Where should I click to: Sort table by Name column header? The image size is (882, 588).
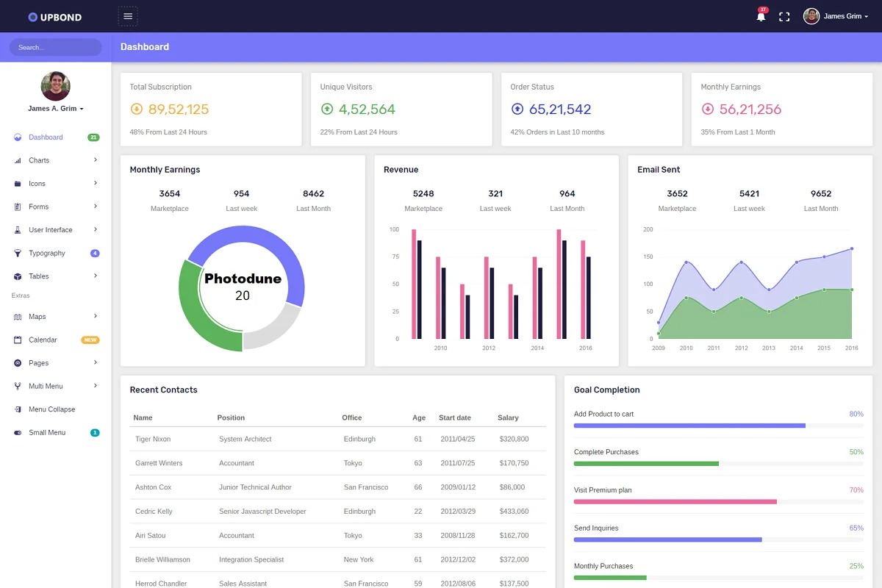click(143, 417)
